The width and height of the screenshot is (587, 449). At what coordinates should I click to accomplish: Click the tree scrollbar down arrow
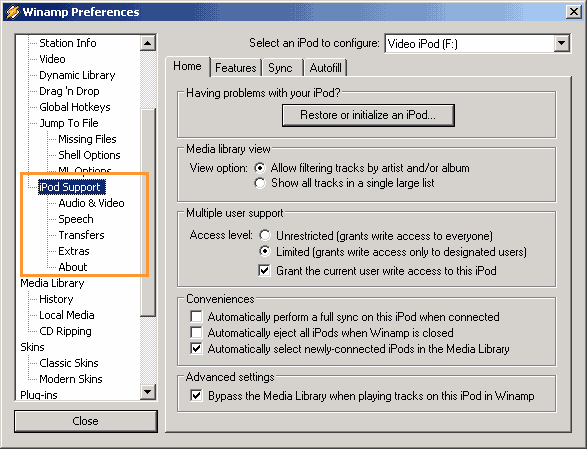pyautogui.click(x=148, y=392)
